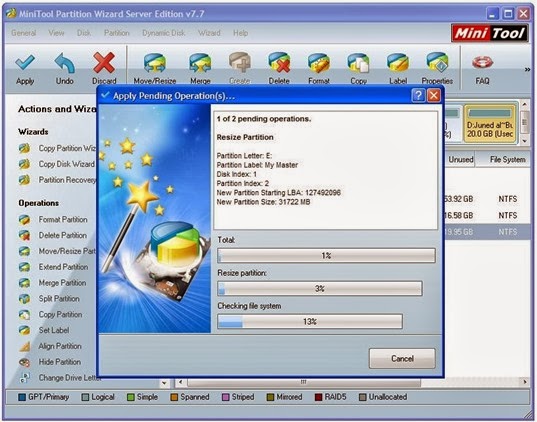Click 'Align Partition' operation text
This screenshot has height=422, width=537.
60,346
